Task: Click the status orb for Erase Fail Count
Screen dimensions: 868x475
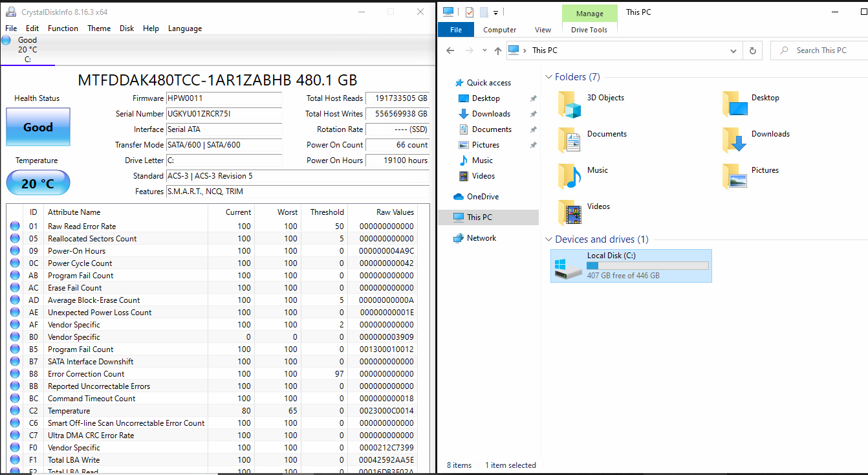Action: pos(15,288)
